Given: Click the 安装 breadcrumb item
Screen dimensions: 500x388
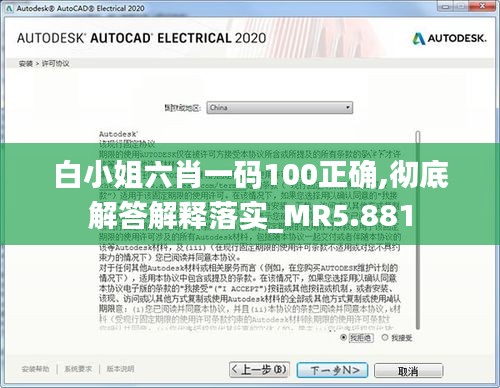Looking at the screenshot, I should coord(26,64).
